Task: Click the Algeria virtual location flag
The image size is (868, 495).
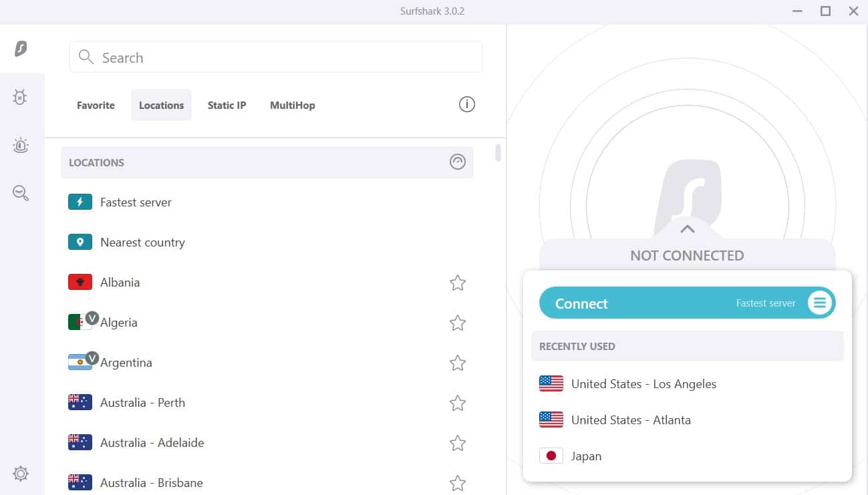Action: click(x=80, y=322)
